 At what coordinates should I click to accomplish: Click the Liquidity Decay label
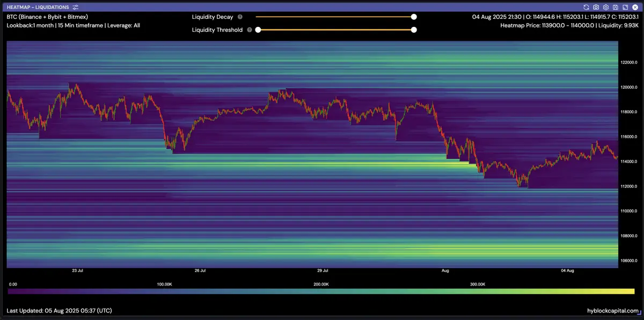pyautogui.click(x=213, y=17)
